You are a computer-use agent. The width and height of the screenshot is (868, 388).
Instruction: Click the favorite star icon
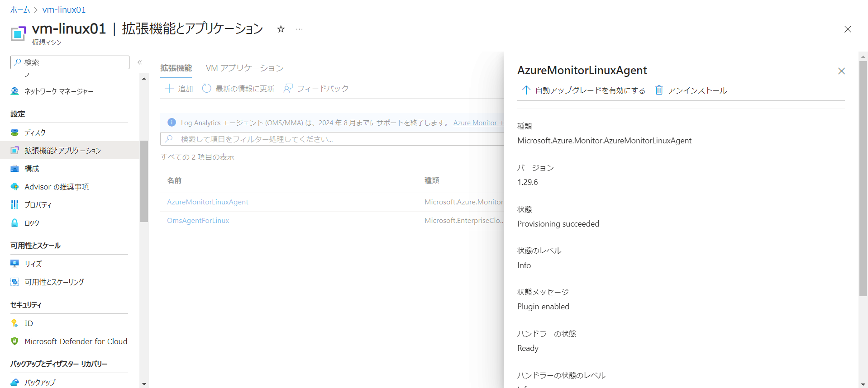tap(281, 29)
